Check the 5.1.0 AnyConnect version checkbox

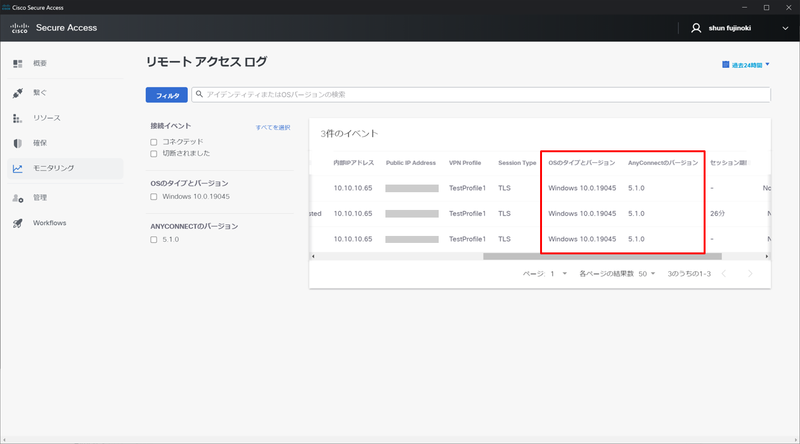click(154, 239)
